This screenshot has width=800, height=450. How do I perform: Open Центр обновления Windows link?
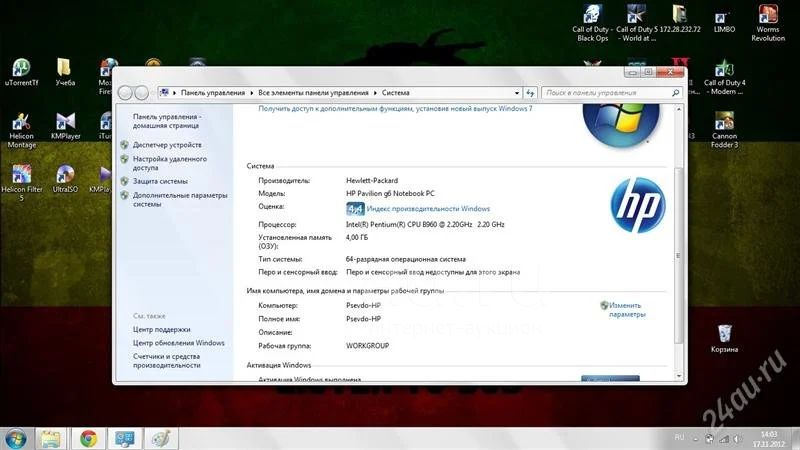[x=179, y=343]
